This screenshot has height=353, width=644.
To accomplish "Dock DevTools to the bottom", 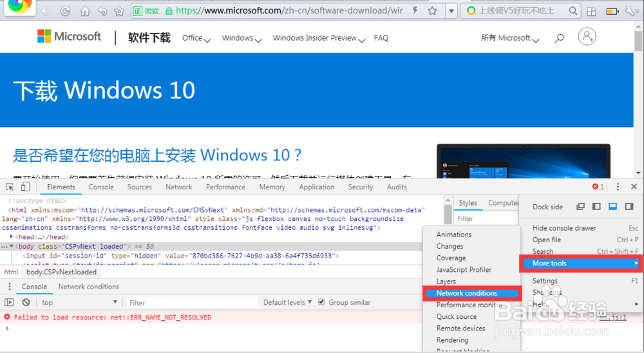I will [613, 206].
